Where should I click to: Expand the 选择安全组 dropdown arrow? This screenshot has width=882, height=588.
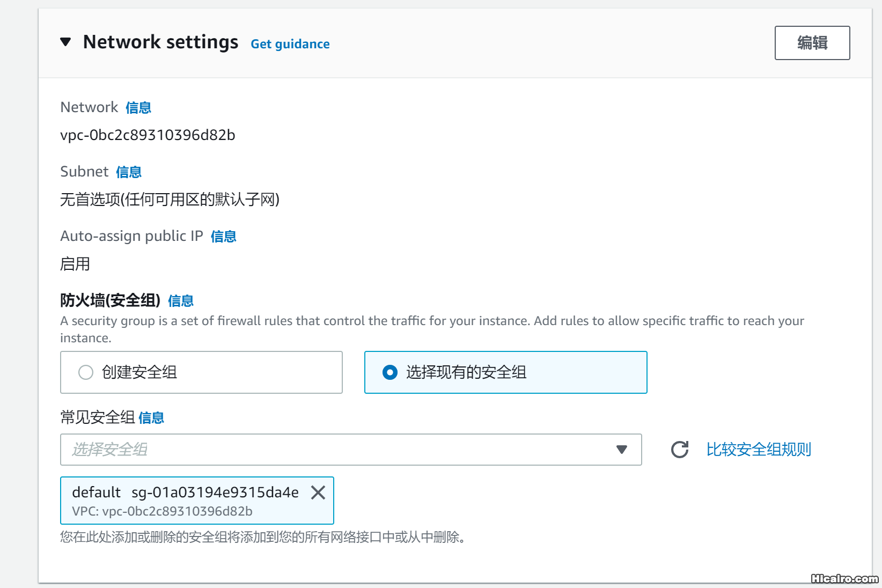[622, 450]
